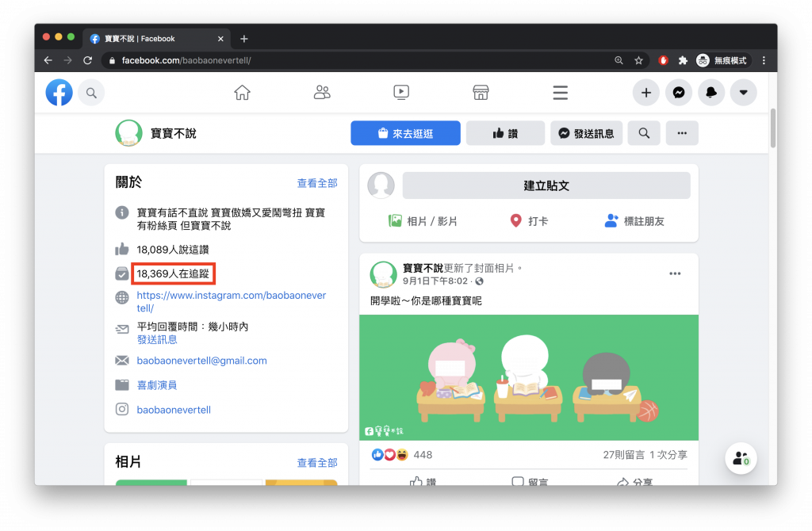Select the 寶寶不說 | Facebook tab
Image resolution: width=812 pixels, height=531 pixels.
(155, 39)
